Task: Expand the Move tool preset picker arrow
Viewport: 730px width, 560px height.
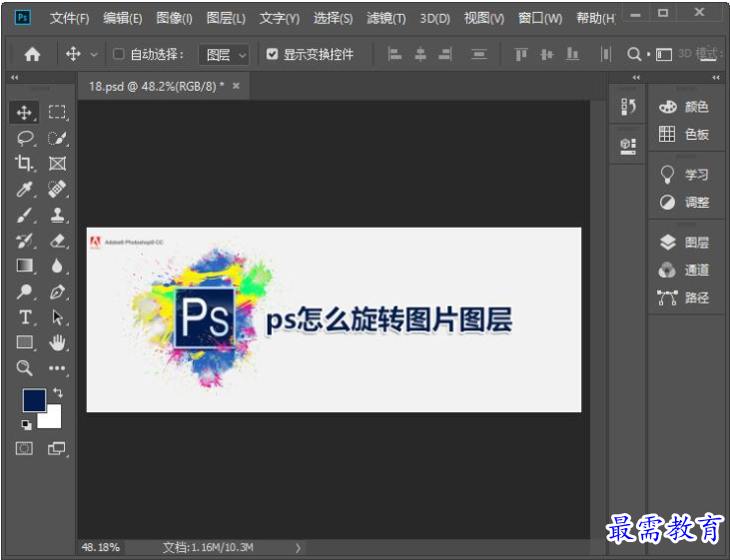Action: (94, 55)
